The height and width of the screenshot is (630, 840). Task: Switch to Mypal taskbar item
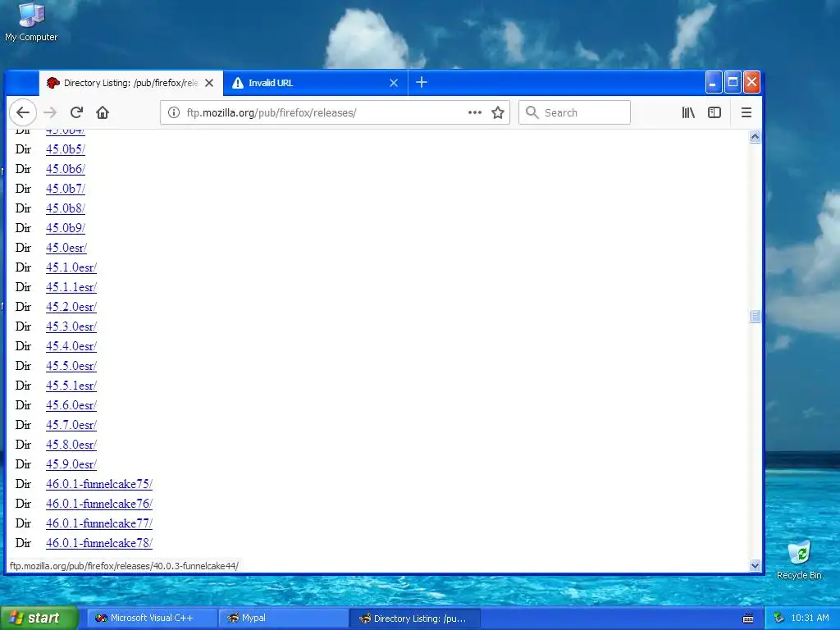pos(283,619)
